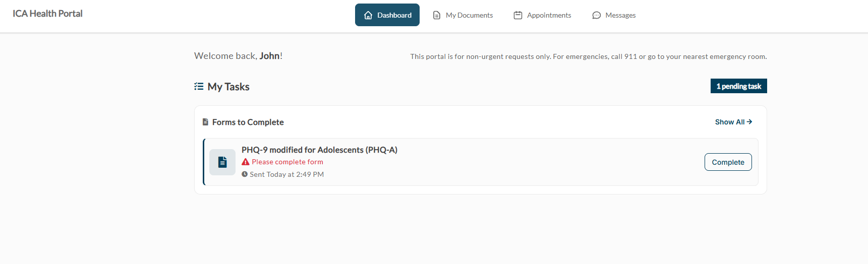Open the Dashboard tab
This screenshot has width=868, height=264.
(387, 15)
